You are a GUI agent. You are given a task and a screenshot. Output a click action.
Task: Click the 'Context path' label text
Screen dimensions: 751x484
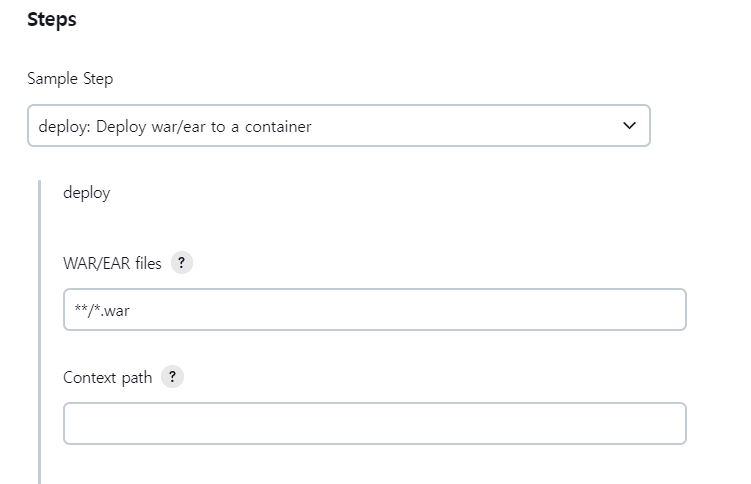click(107, 377)
